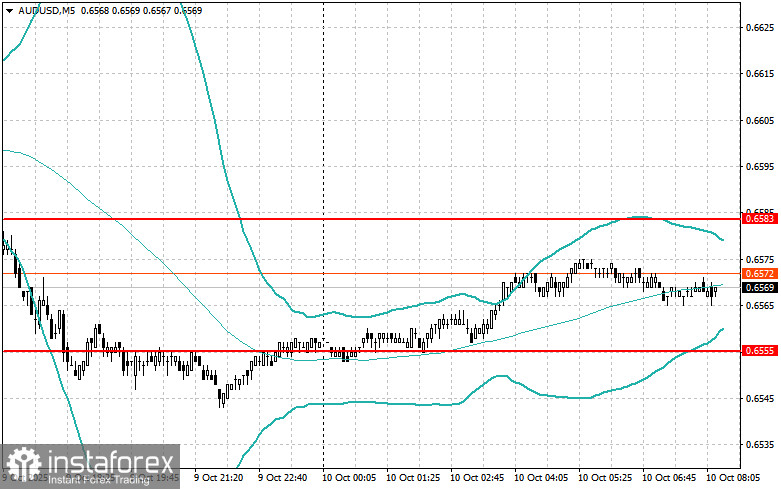
Task: Click the 10 Oct 08:05 time label
Action: click(733, 478)
